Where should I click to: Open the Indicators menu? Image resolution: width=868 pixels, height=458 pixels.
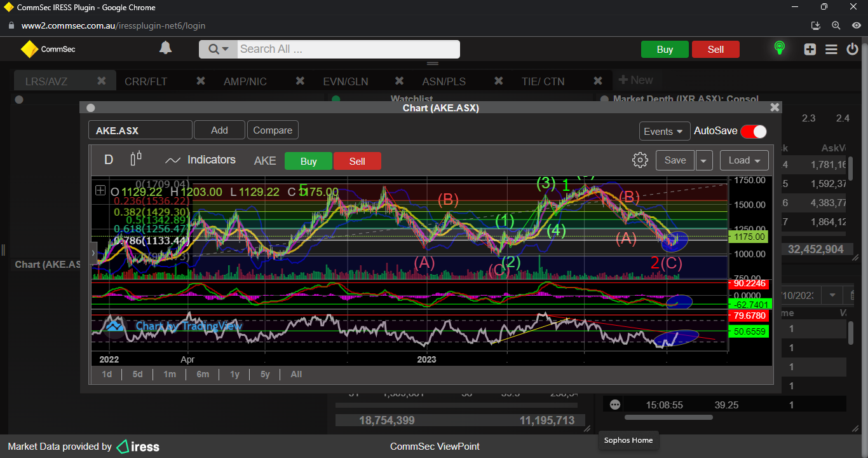200,160
